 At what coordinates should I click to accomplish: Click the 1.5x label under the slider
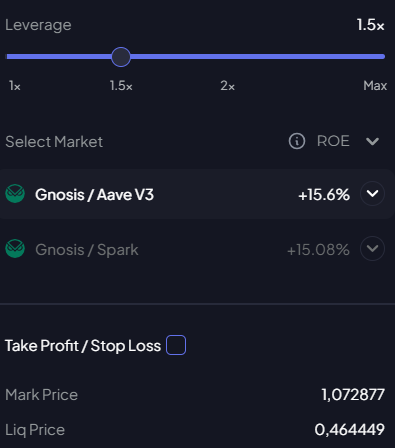click(x=121, y=86)
